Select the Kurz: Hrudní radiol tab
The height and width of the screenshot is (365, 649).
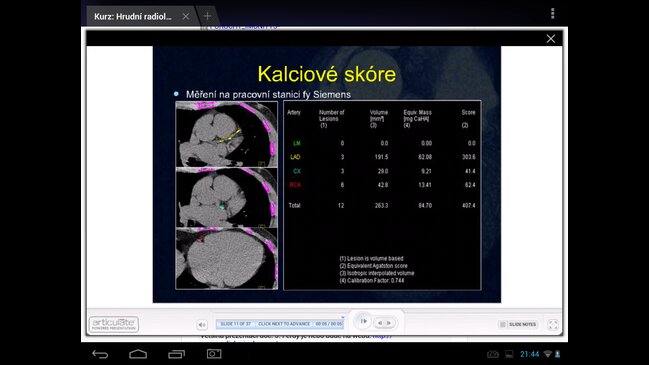click(x=132, y=17)
